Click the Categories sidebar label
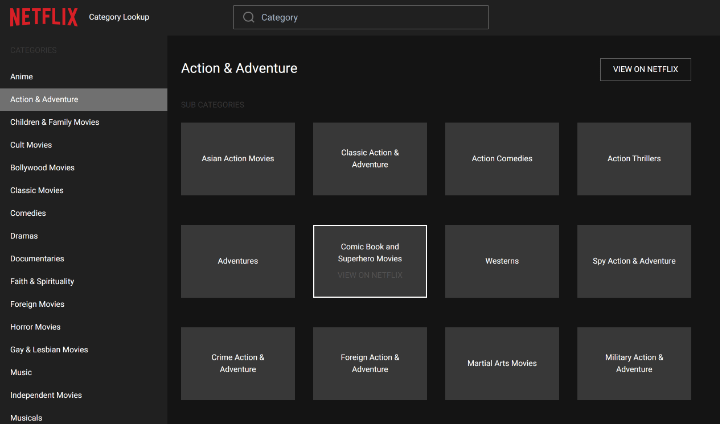Screen dimensions: 720x424 point(34,50)
